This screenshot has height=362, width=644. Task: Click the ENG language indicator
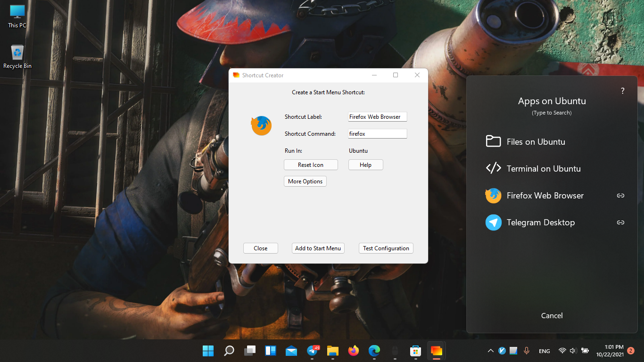(x=544, y=351)
